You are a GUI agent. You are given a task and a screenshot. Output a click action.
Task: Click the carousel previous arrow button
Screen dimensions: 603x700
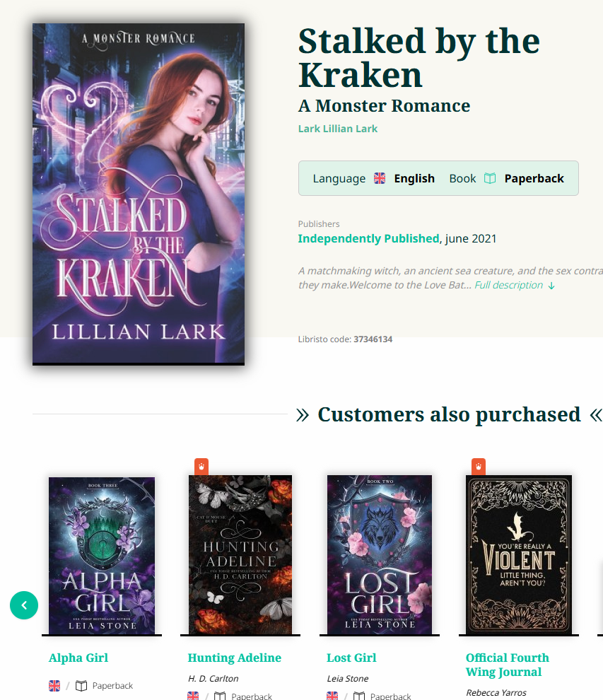[x=24, y=605]
